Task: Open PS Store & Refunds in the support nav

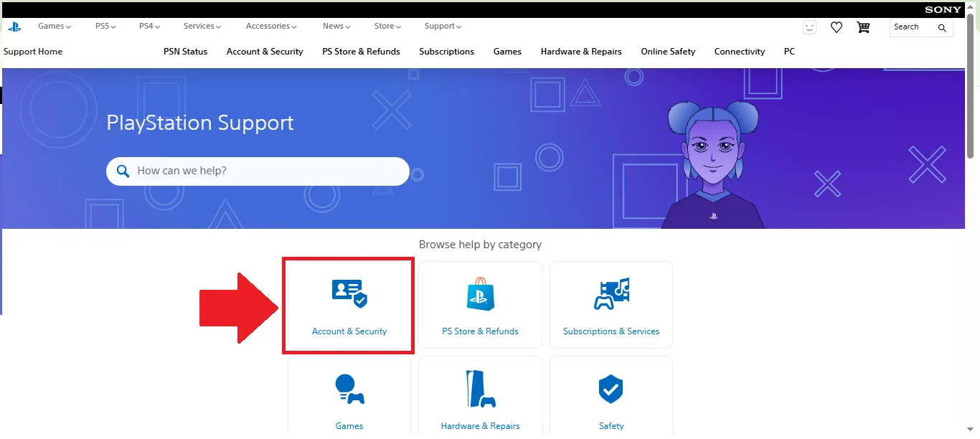Action: pos(361,52)
